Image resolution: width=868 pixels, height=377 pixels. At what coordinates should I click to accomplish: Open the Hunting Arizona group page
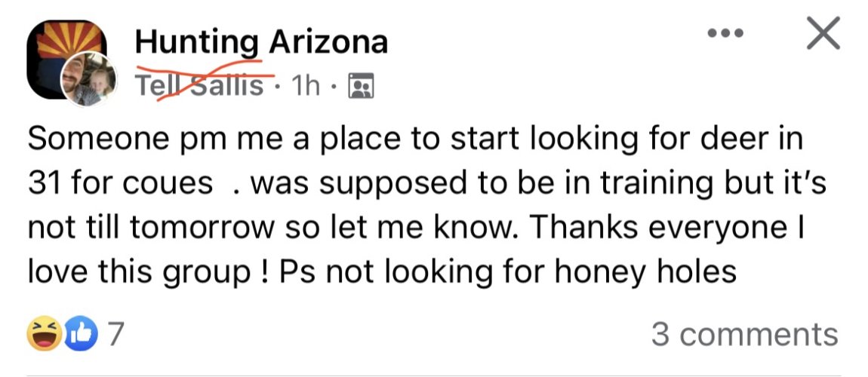pyautogui.click(x=261, y=42)
